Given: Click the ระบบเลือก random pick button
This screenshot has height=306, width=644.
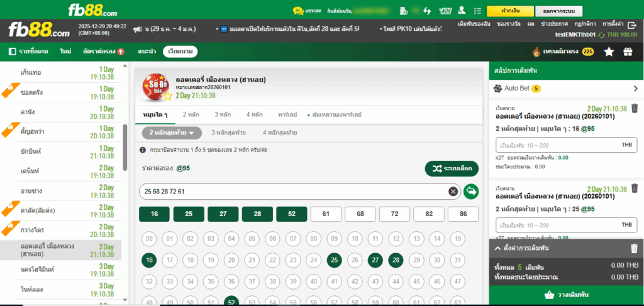Looking at the screenshot, I should (x=452, y=168).
